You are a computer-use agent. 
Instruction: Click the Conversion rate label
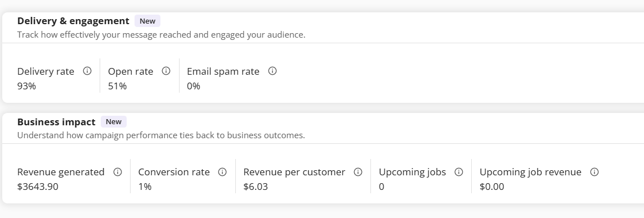click(174, 172)
